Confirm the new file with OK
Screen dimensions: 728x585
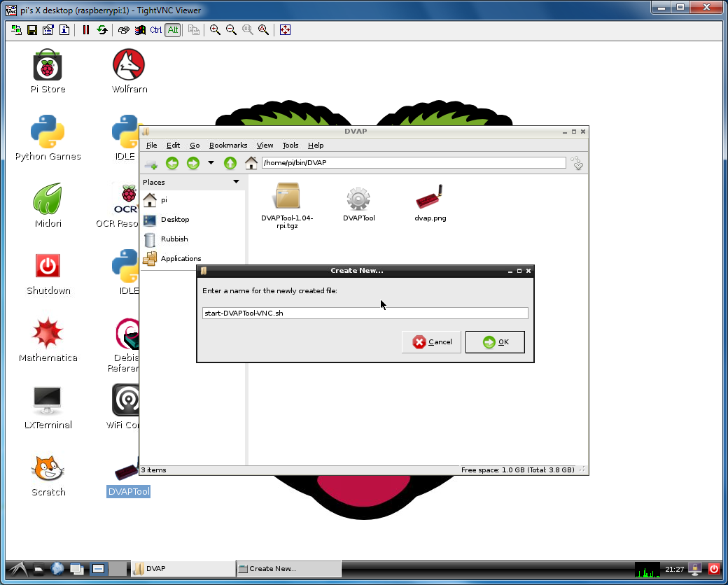(x=495, y=341)
